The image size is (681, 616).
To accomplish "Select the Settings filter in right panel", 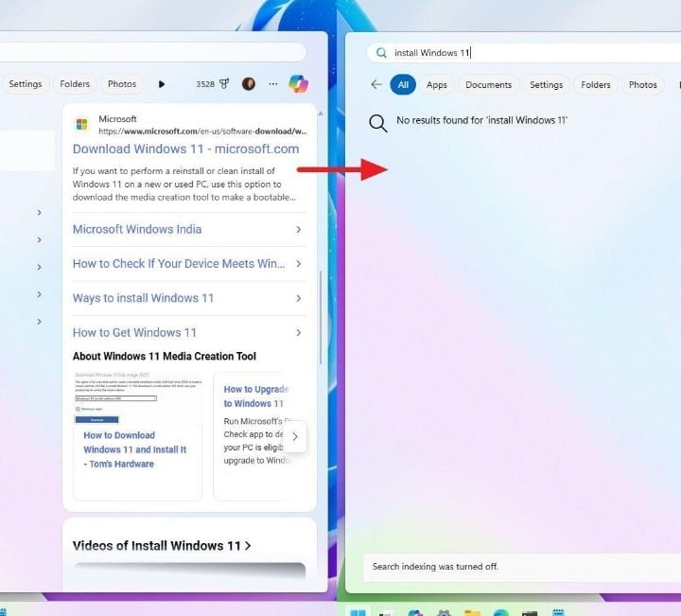I will [x=547, y=85].
